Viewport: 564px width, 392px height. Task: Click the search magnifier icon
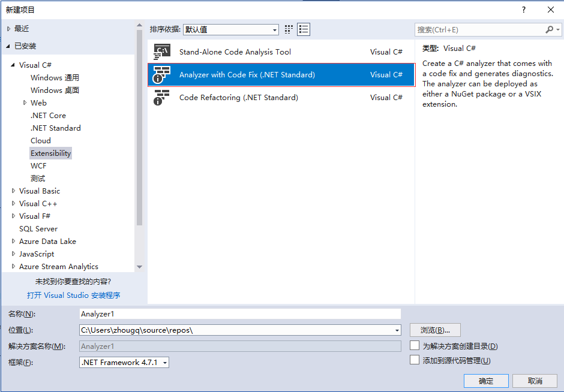(550, 29)
